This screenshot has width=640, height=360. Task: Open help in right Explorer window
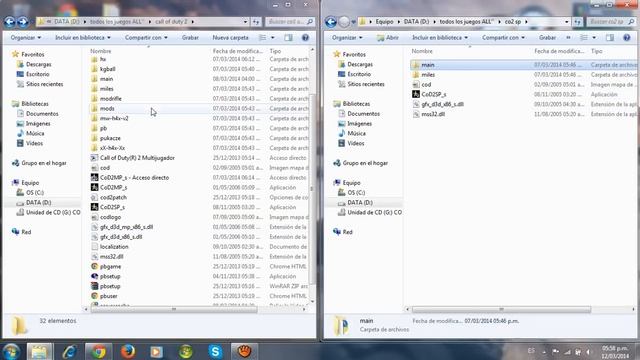627,38
